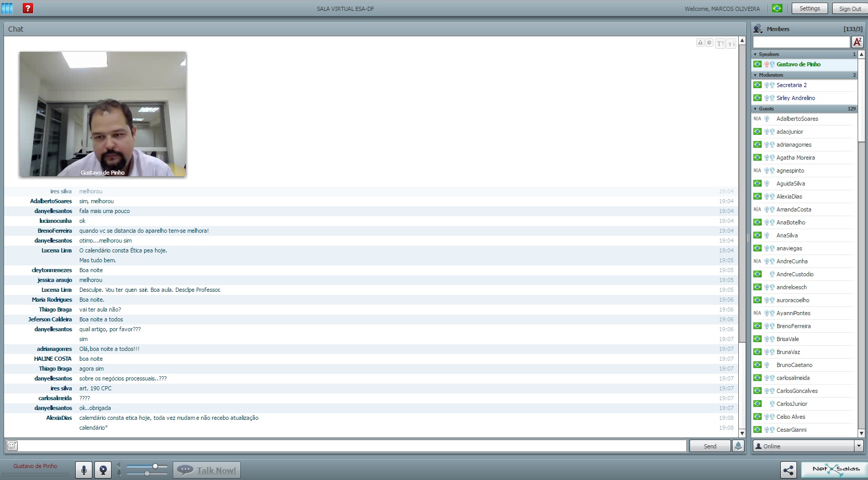Click the Sign Out button
Image resolution: width=868 pixels, height=480 pixels.
850,8
